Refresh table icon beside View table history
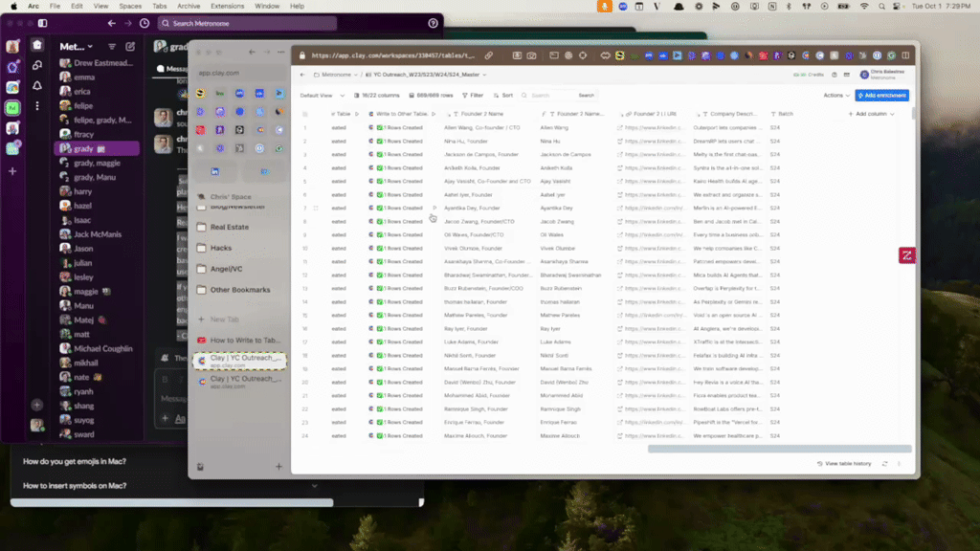Viewport: 980px width, 551px height. click(x=884, y=464)
